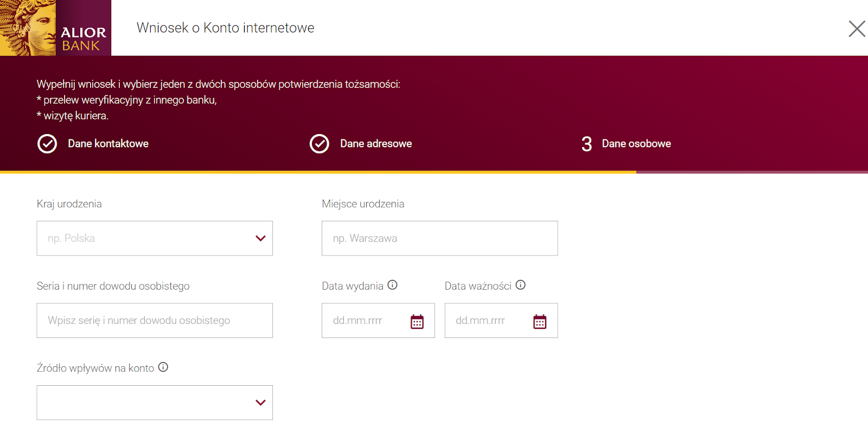Click the Data wydania date field
This screenshot has width=868, height=440.
378,321
